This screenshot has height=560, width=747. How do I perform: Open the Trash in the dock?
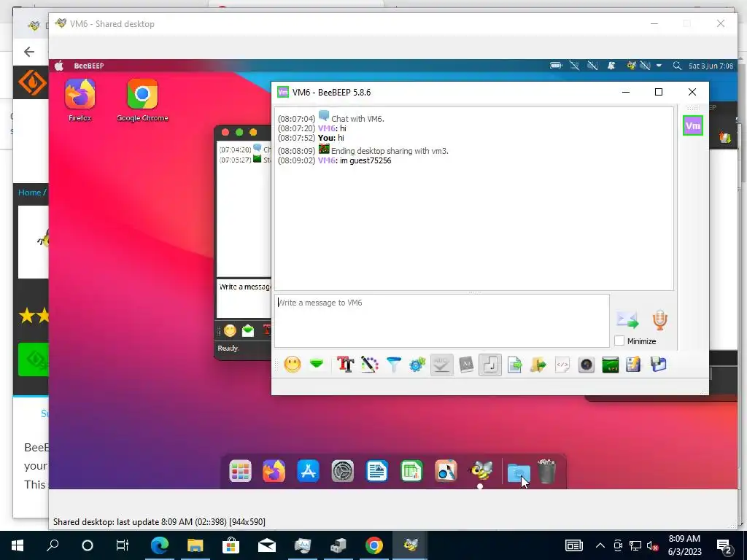[x=547, y=472]
